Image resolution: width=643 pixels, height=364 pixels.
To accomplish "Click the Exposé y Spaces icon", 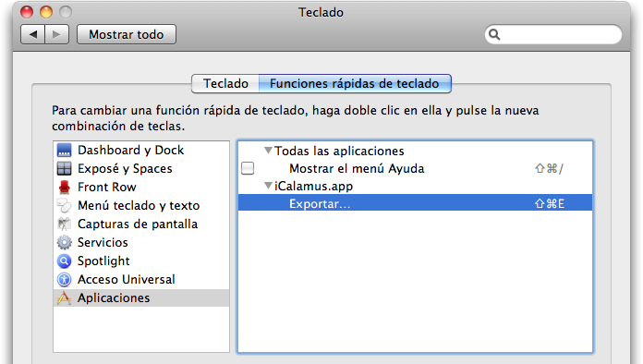I will coord(65,168).
